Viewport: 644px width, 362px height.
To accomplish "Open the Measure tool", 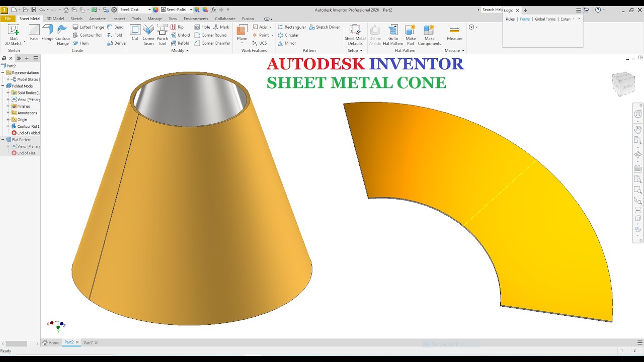I will coord(454,33).
